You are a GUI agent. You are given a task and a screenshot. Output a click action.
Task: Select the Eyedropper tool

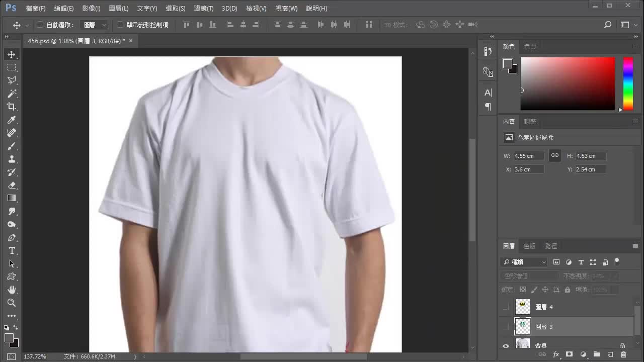coord(12,120)
